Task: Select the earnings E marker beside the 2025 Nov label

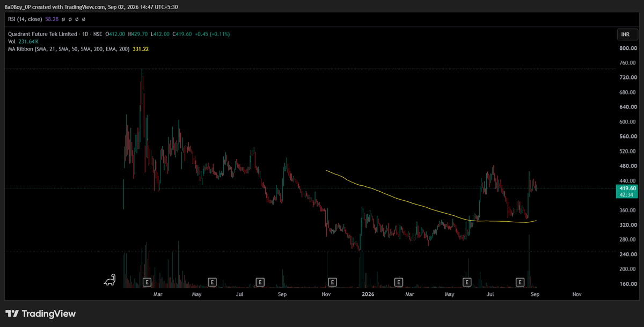Action: pos(333,281)
